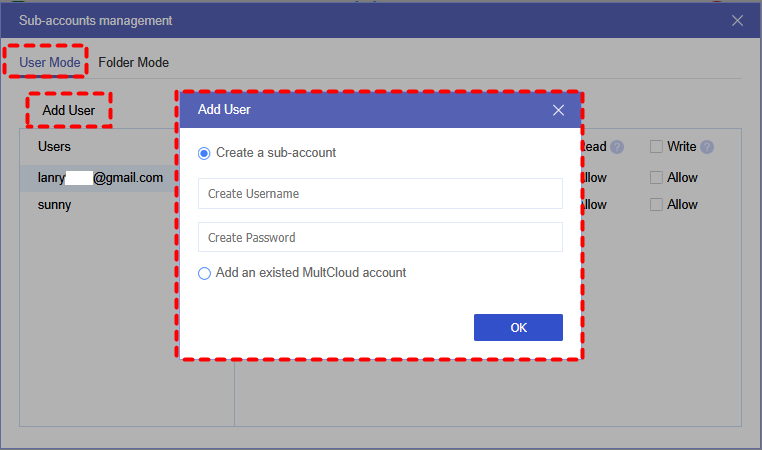The image size is (762, 450).
Task: Click into the Create Password field
Action: click(x=380, y=237)
